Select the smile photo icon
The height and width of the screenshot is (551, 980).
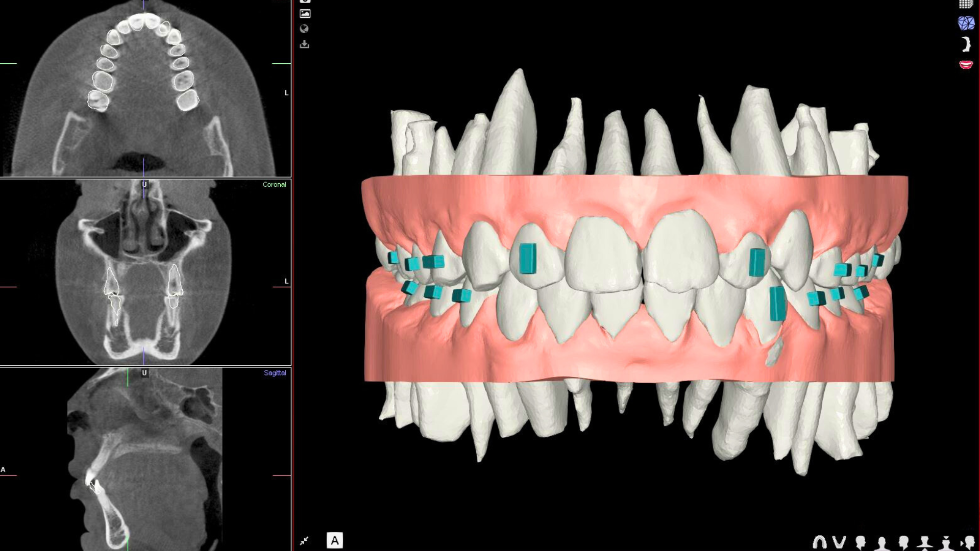pyautogui.click(x=966, y=64)
